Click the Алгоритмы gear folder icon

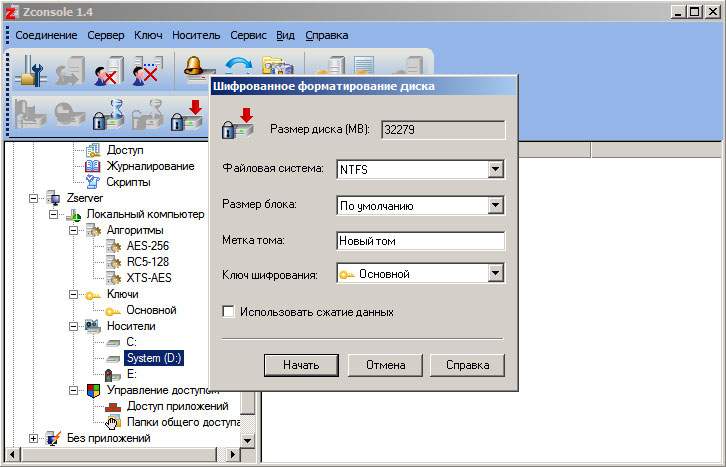click(x=93, y=230)
